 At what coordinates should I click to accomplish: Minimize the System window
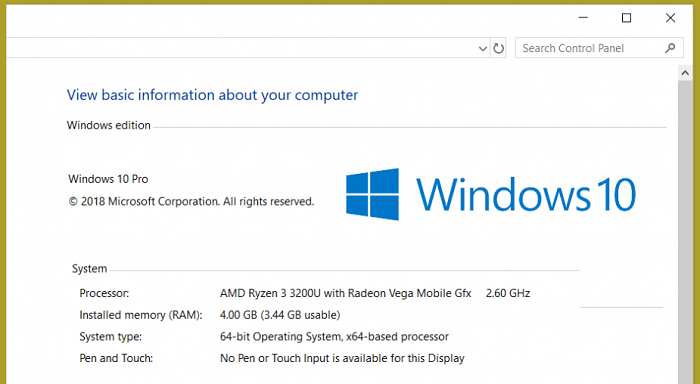[583, 18]
